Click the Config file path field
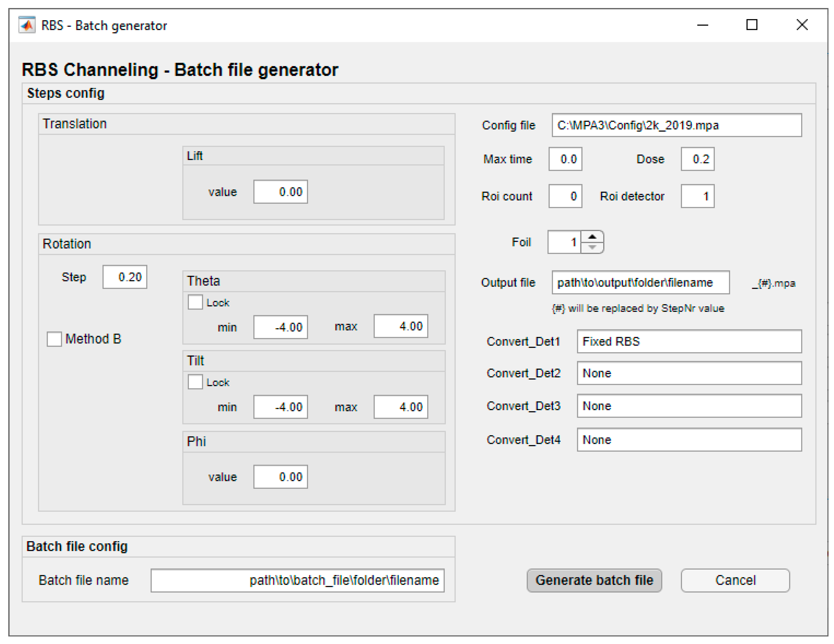The image size is (834, 644). 676,125
